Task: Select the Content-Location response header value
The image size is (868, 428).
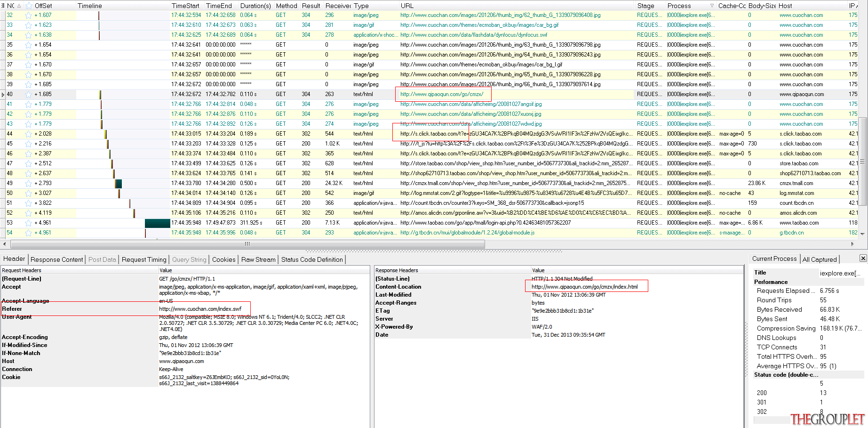Action: coord(584,287)
